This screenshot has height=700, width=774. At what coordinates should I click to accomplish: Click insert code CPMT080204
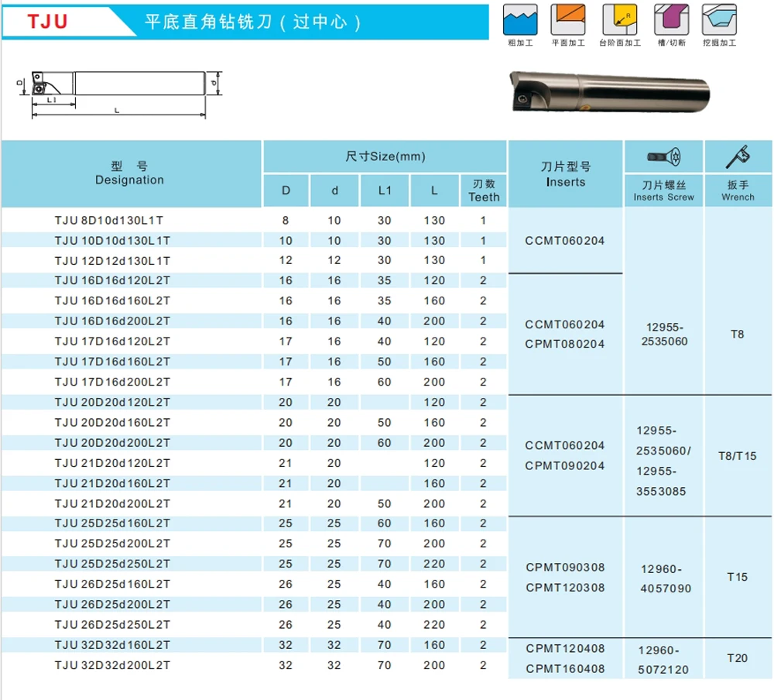point(565,344)
